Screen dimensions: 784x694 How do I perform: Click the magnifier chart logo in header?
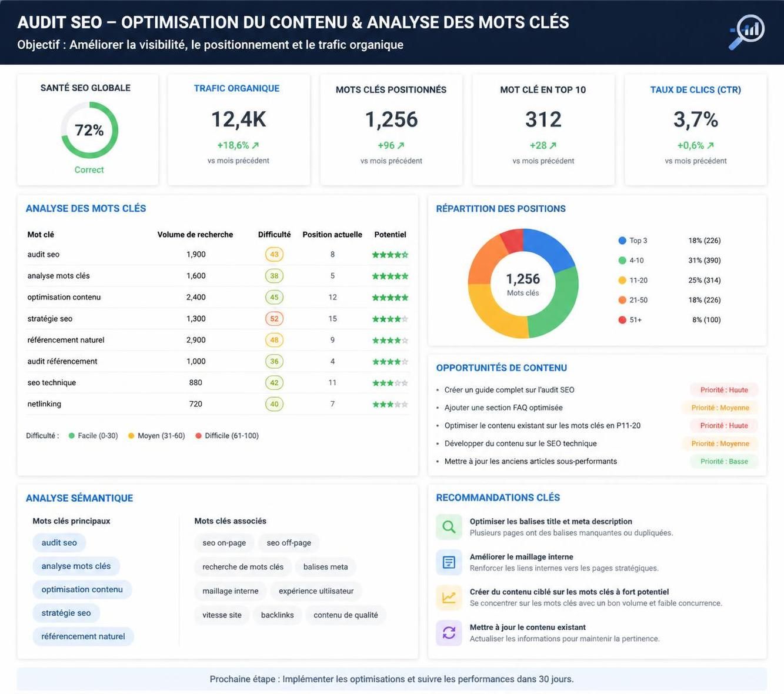747,31
